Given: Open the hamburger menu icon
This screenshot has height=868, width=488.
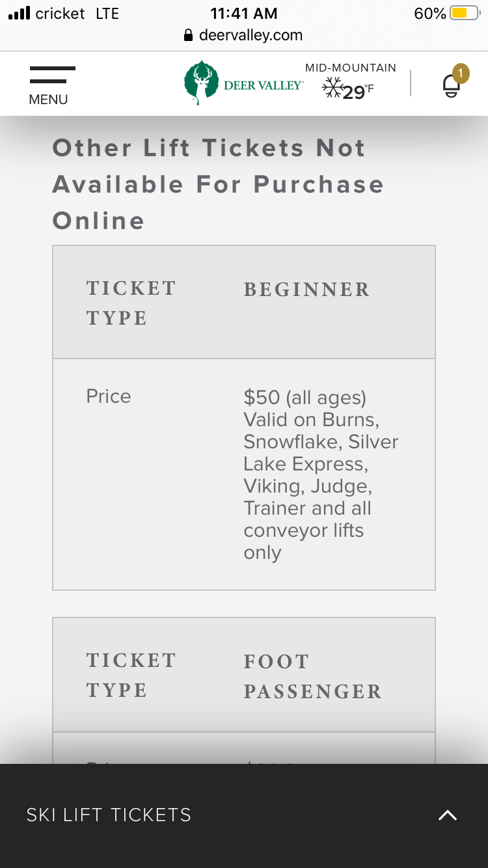Looking at the screenshot, I should click(x=52, y=74).
